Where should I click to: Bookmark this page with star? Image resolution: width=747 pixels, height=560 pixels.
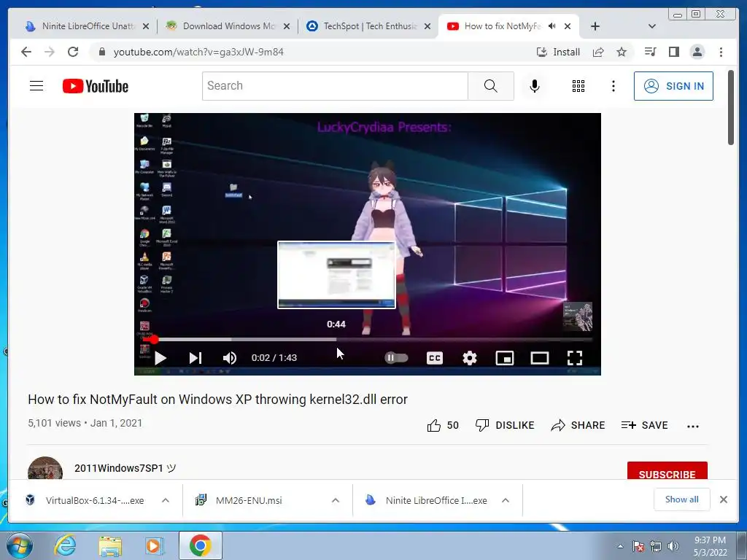[622, 52]
